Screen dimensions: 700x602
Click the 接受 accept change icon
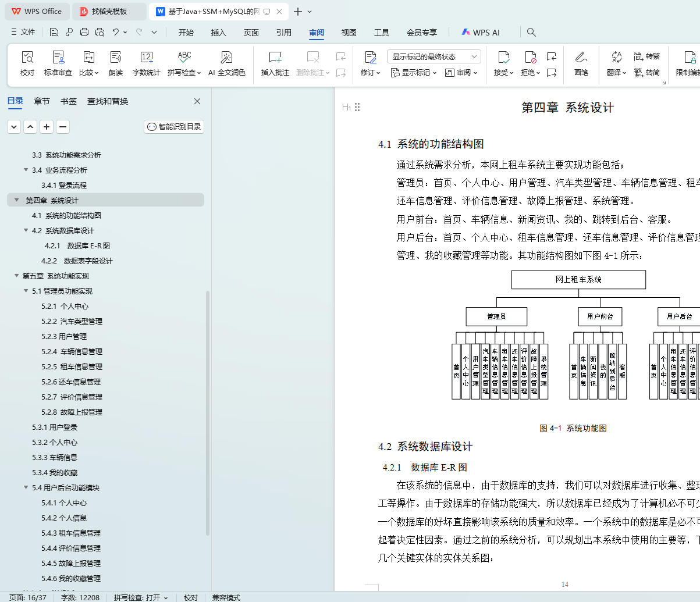pyautogui.click(x=504, y=57)
